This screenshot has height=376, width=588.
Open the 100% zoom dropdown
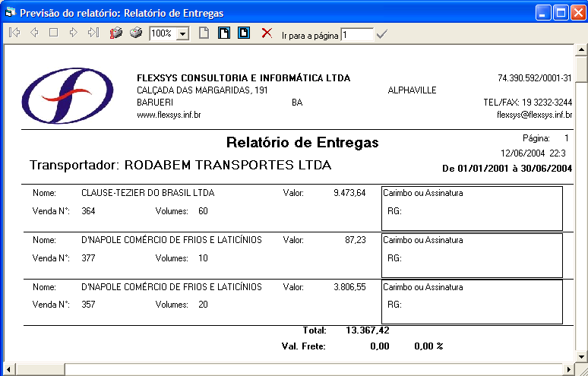pyautogui.click(x=182, y=34)
